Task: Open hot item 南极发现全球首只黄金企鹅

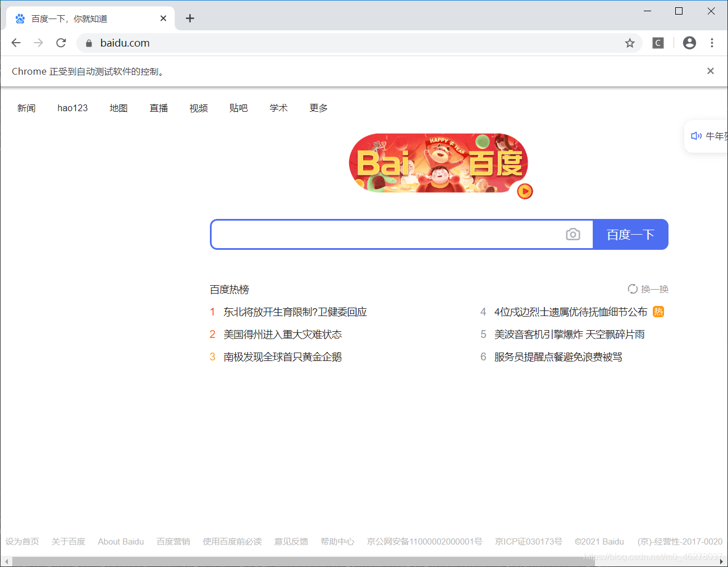Action: (x=283, y=356)
